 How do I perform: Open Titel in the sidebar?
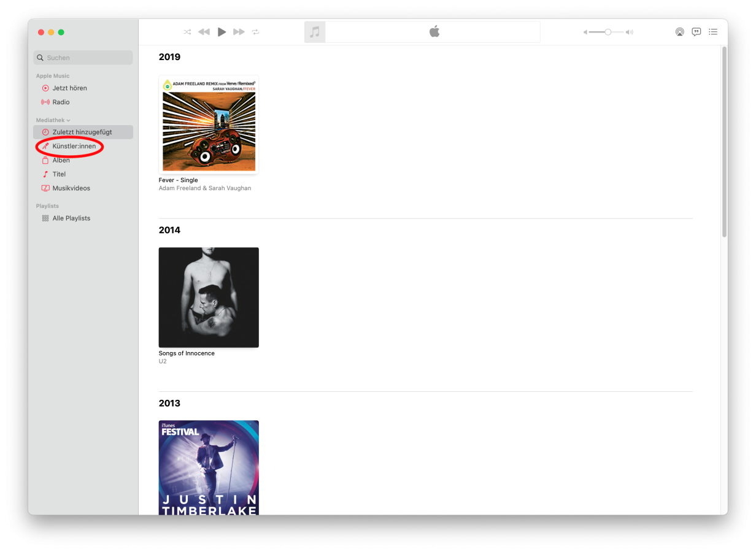pos(83,175)
